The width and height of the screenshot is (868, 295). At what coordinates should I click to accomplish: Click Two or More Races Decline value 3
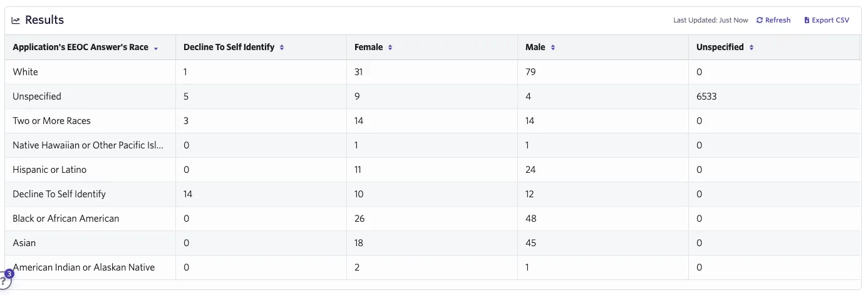point(186,121)
